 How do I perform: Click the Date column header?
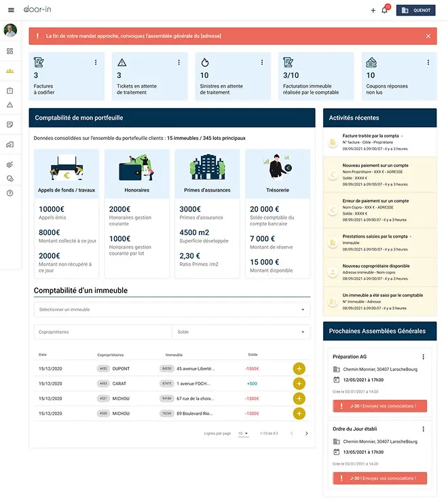point(43,355)
